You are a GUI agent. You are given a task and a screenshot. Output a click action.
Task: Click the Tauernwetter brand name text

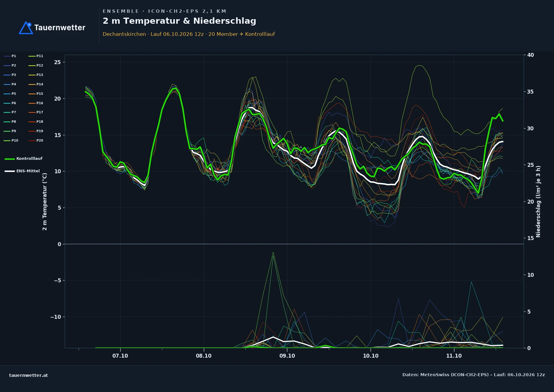click(x=60, y=28)
